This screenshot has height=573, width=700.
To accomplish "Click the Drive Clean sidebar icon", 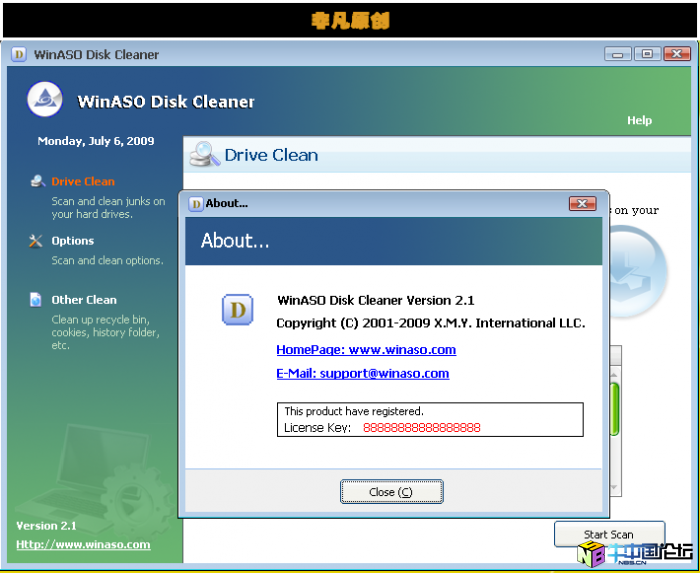I will pos(38,181).
